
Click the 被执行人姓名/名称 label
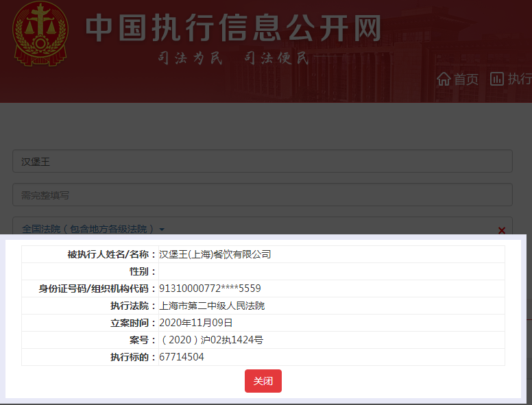(112, 254)
